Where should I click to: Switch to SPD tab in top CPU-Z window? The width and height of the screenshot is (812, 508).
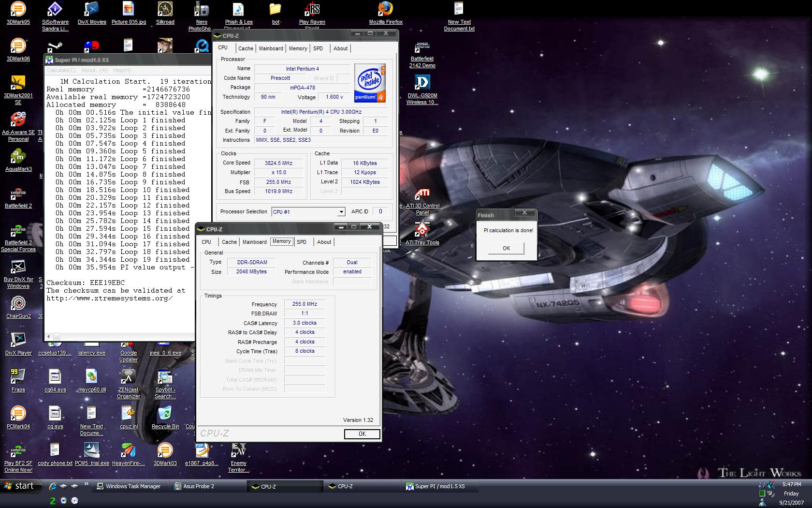[x=318, y=48]
